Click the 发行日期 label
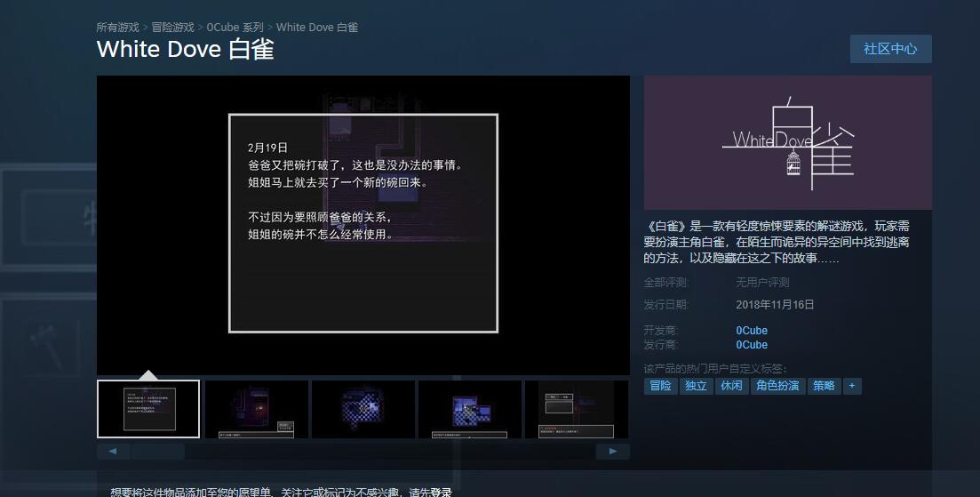This screenshot has height=497, width=980. coord(665,304)
